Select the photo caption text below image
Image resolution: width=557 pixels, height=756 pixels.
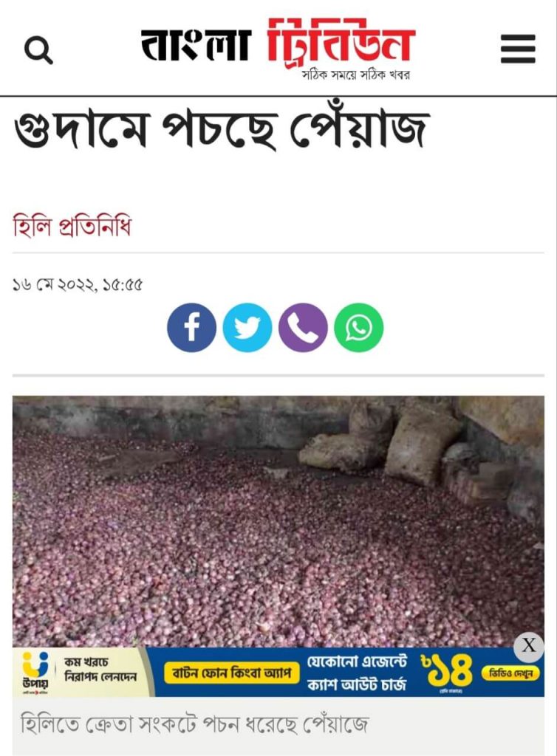[194, 724]
